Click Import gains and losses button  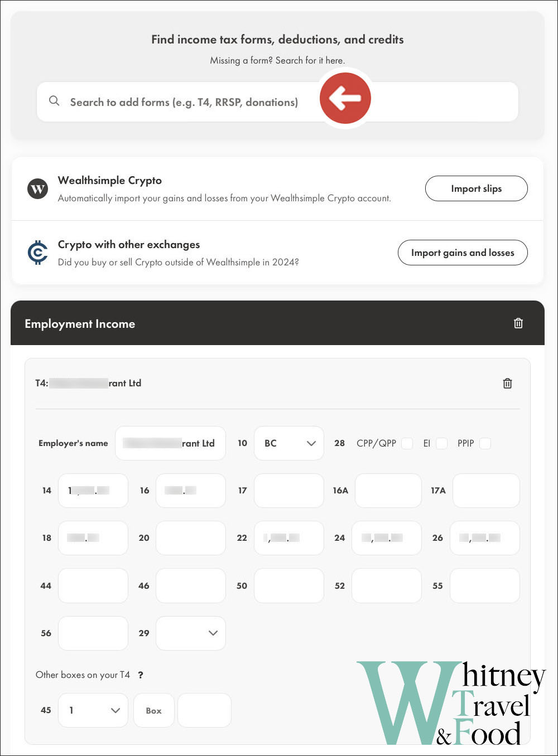pyautogui.click(x=462, y=253)
